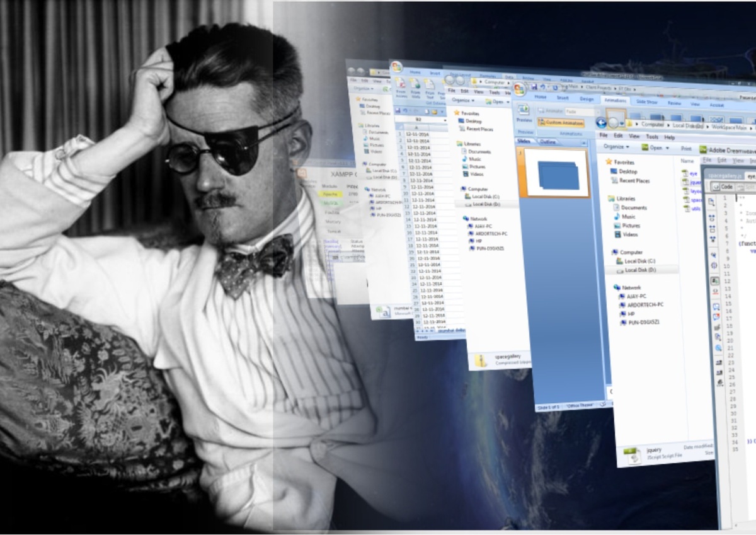Open Organize dropdown in rearmost Explorer window

coord(364,88)
